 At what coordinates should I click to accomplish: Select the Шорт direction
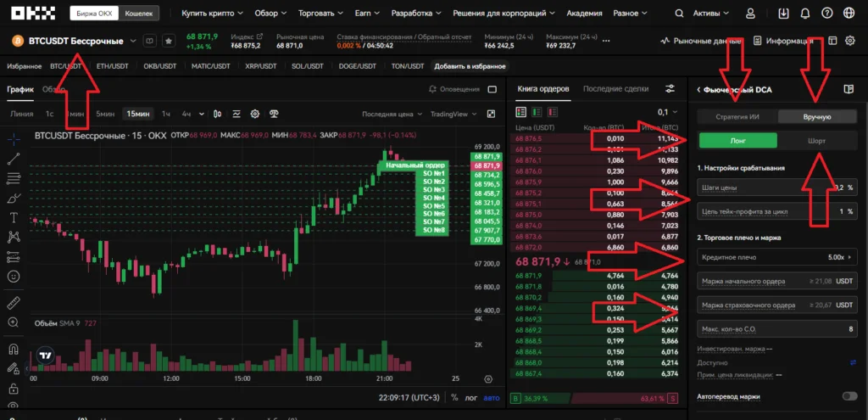[x=816, y=142]
